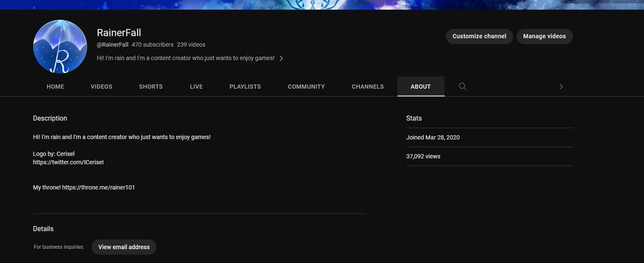Click the right arrow to show more tabs

pos(561,86)
